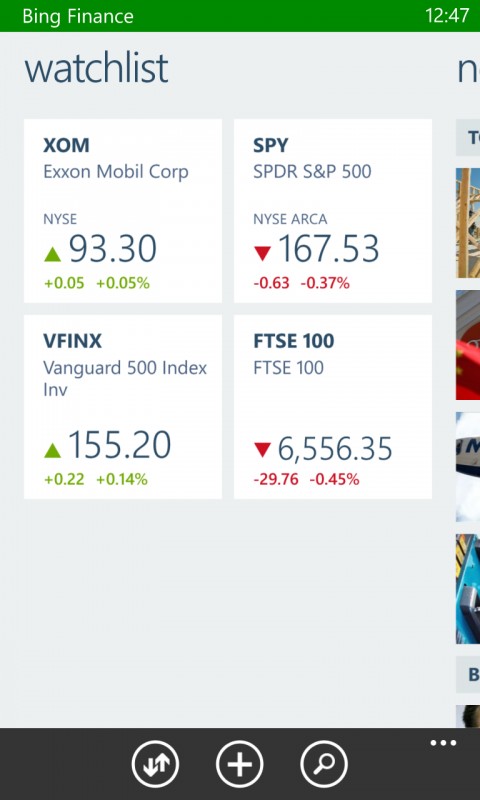This screenshot has width=480, height=800.
Task: Click green up arrow next to 155.20
Action: point(53,450)
